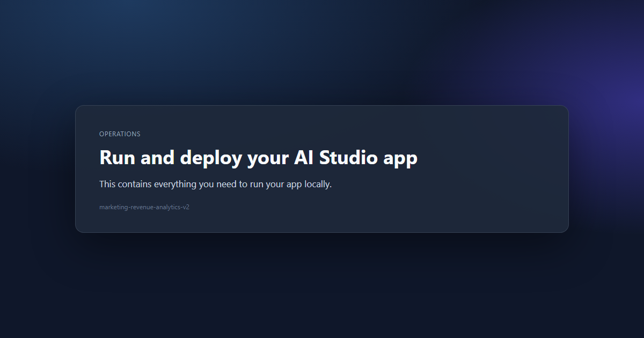Image resolution: width=644 pixels, height=338 pixels.
Task: Click the word 'Run' in the heading
Action: click(118, 158)
